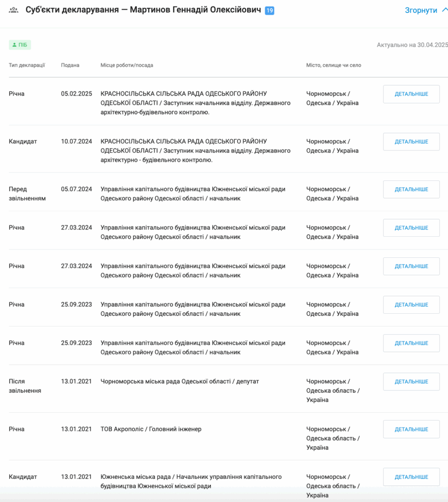Open ДЕТАЛЬНІШЕ for the Южненська міська рада candidate row
448x502 pixels.
411,477
